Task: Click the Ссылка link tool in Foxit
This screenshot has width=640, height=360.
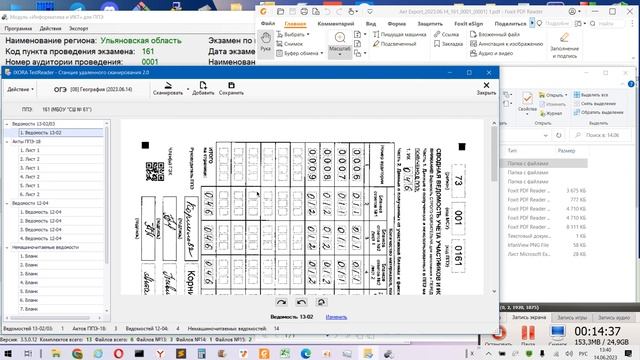Action: (446, 34)
